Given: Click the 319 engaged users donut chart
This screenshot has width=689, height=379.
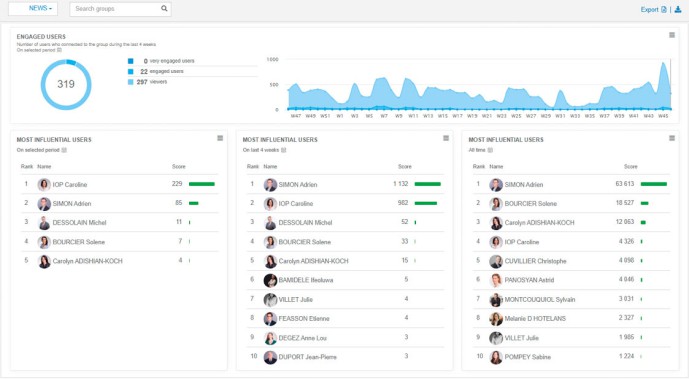Looking at the screenshot, I should [x=66, y=84].
